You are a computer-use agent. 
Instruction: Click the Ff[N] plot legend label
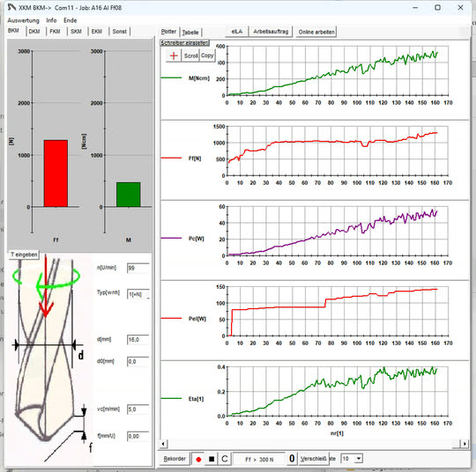195,159
